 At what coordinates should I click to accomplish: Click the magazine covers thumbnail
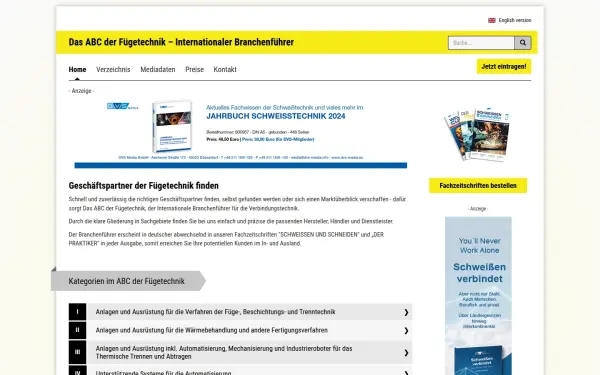tap(477, 134)
